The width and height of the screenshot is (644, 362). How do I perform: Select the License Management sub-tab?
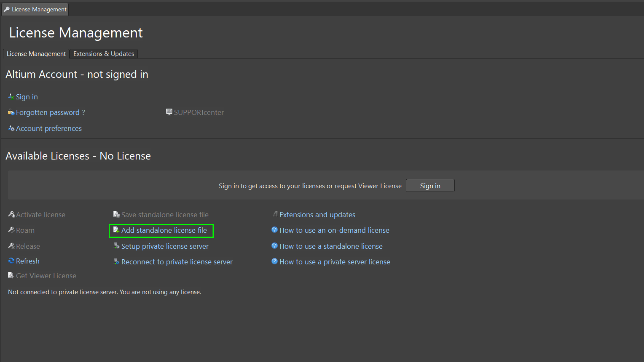[x=36, y=54]
